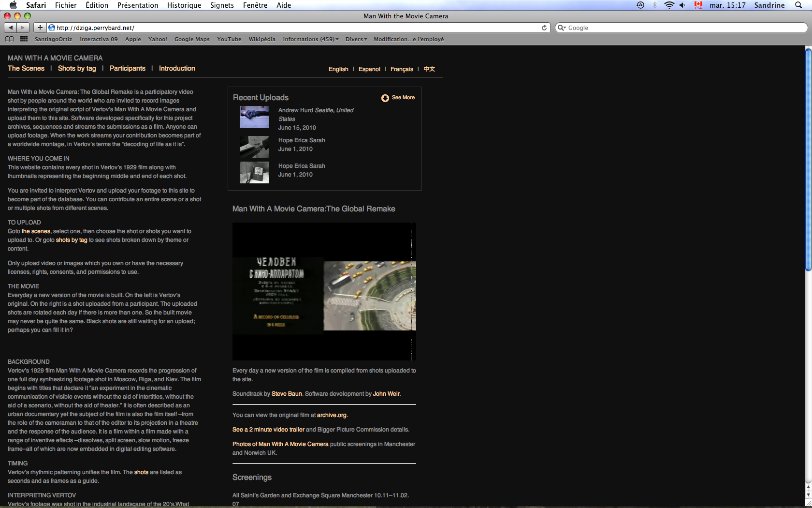Open the Interactiva 09 bookmark
The width and height of the screenshot is (812, 508).
99,39
